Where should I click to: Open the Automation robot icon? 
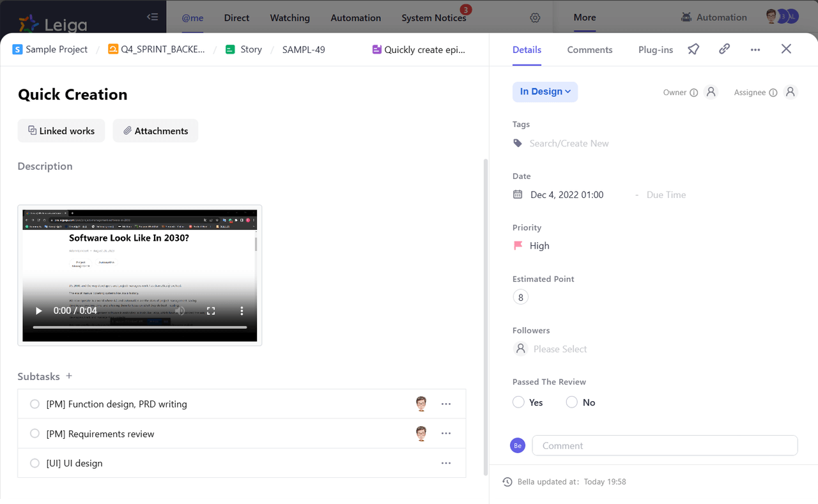tap(688, 17)
